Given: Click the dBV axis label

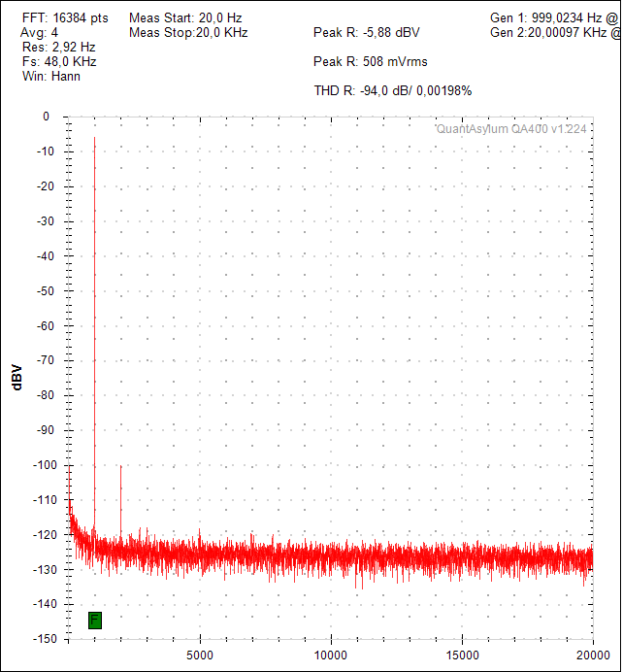Looking at the screenshot, I should (x=16, y=378).
